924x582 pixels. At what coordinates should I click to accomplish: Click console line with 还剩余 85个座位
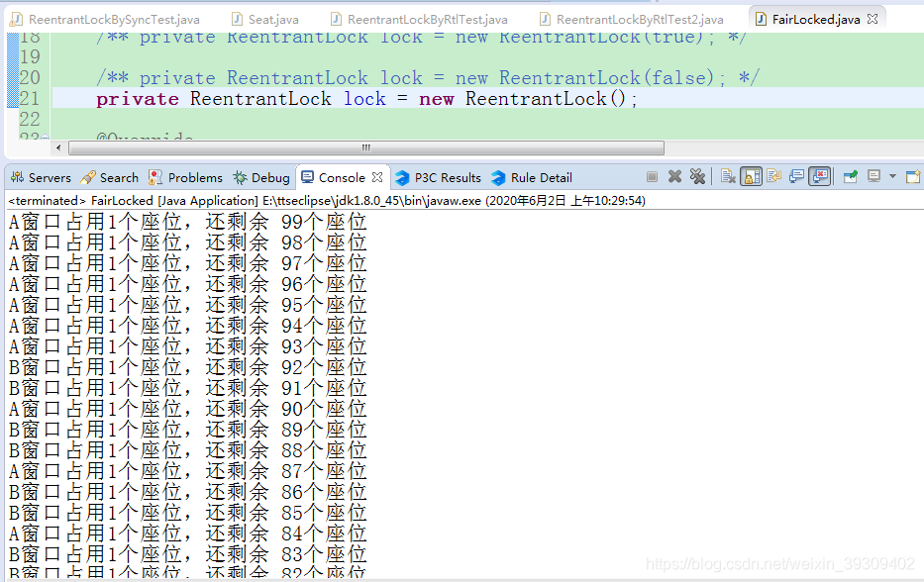(x=188, y=513)
